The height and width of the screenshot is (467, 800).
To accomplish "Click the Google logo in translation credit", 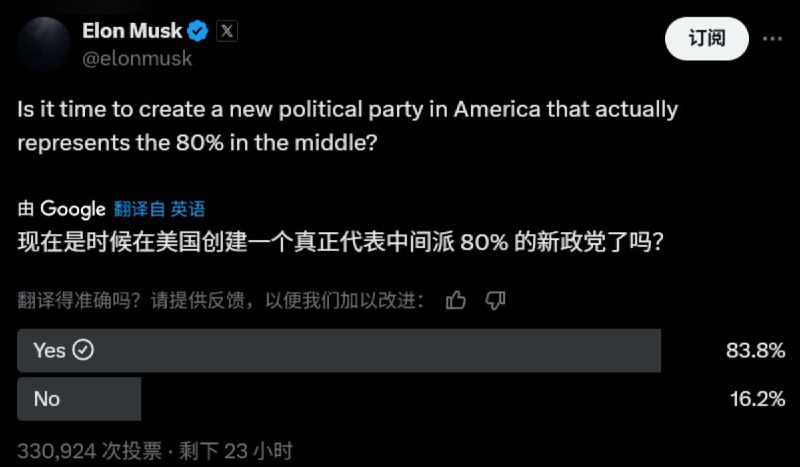I will [73, 209].
